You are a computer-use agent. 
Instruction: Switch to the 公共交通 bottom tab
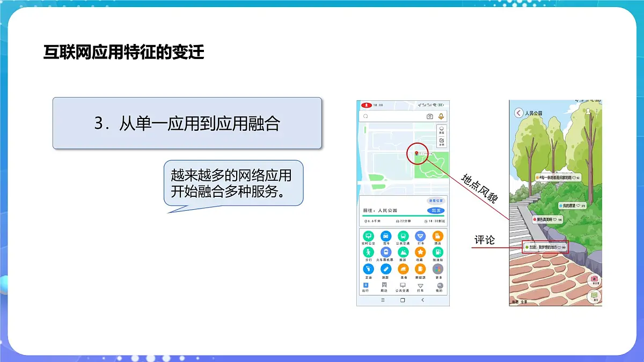point(402,287)
